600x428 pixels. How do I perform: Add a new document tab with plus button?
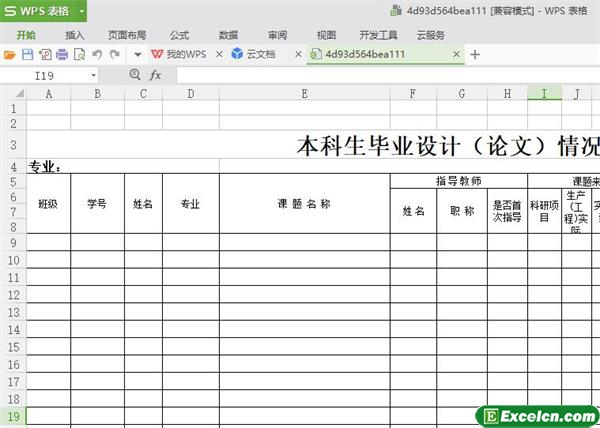[x=475, y=54]
